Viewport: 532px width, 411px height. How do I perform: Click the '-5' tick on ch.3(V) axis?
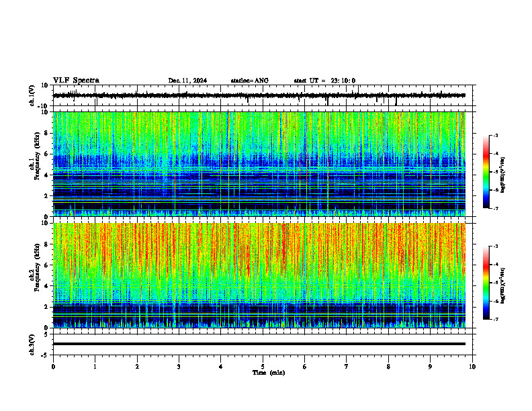(x=46, y=355)
